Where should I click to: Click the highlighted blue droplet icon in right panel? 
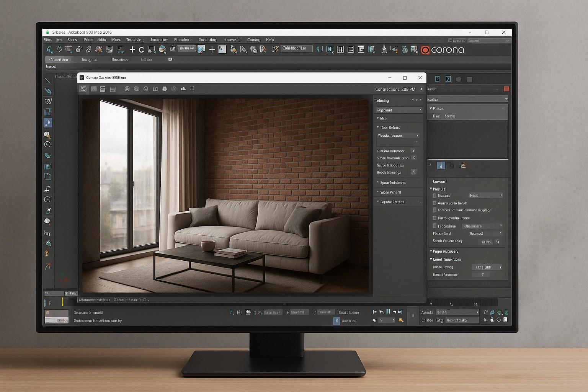pos(441,166)
